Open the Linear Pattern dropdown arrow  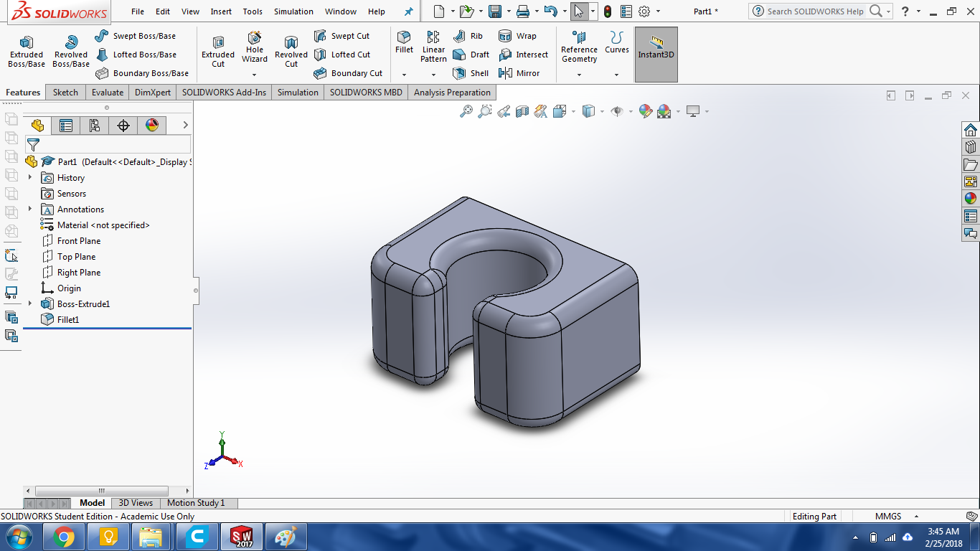coord(433,75)
